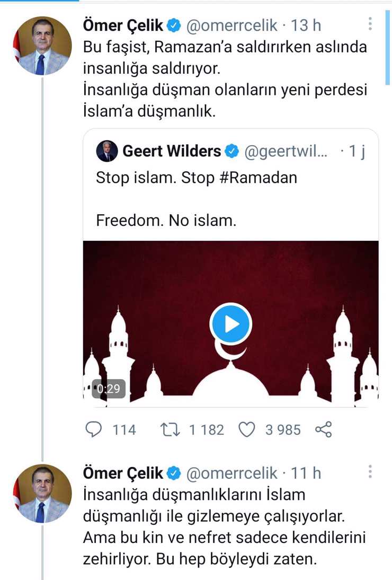Image resolution: width=392 pixels, height=580 pixels.
Task: Click the 0:29 video duration badge
Action: click(109, 389)
